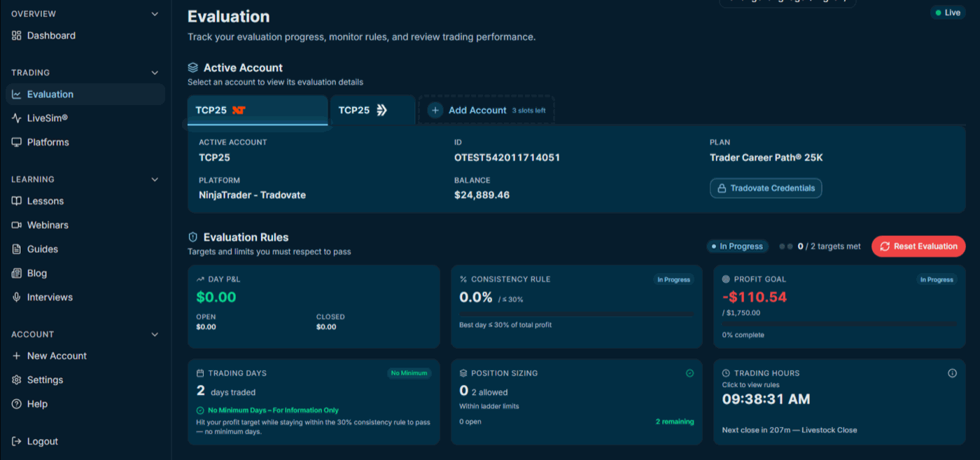The width and height of the screenshot is (980, 460).
Task: Collapse the Overview section chevron
Action: click(155, 14)
